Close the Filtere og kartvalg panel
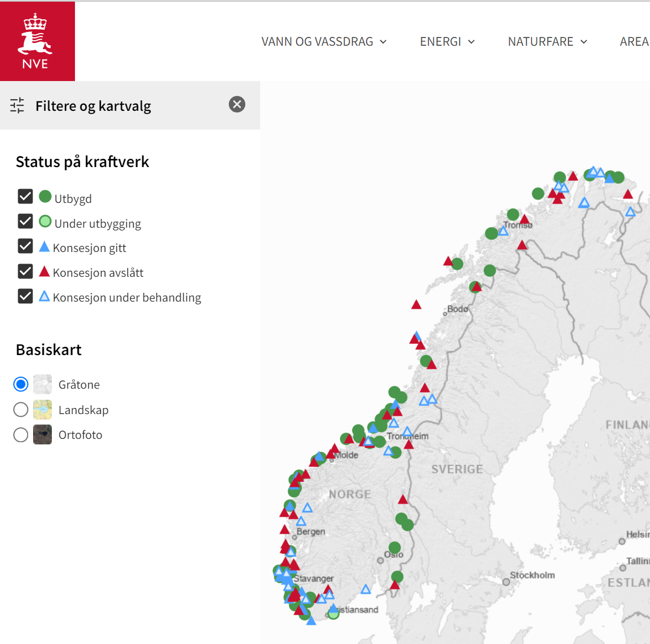Viewport: 650px width, 644px height. [x=237, y=105]
